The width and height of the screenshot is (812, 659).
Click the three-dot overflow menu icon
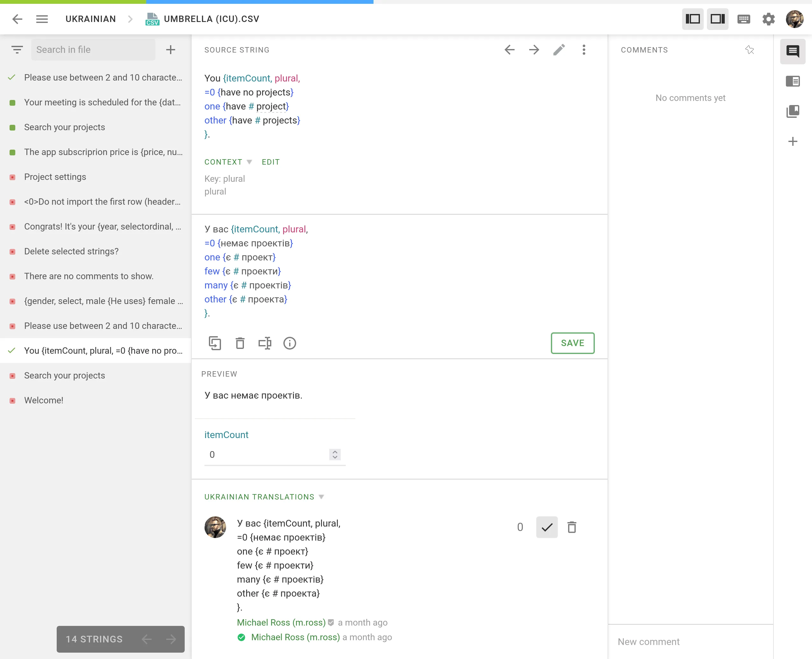pyautogui.click(x=585, y=50)
